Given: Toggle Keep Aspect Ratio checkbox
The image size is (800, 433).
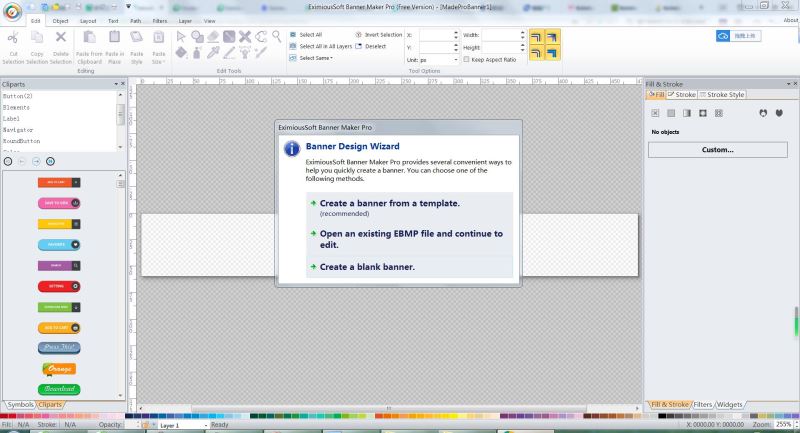Looking at the screenshot, I should click(466, 59).
